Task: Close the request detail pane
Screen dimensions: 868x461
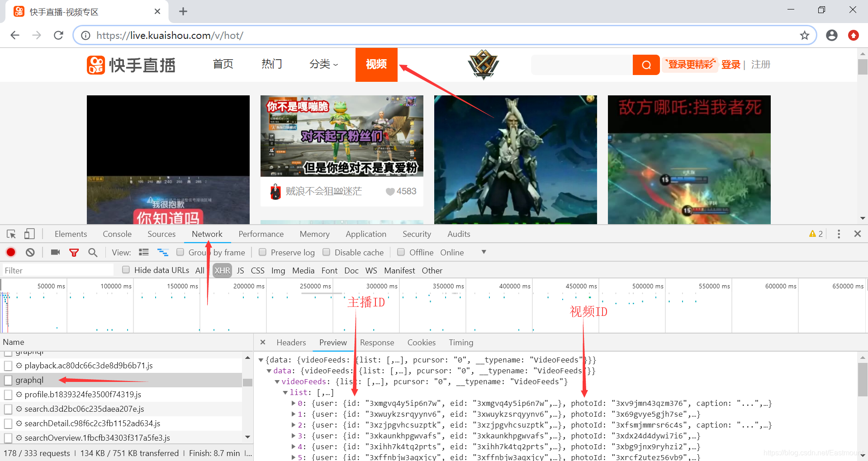Action: (x=263, y=342)
